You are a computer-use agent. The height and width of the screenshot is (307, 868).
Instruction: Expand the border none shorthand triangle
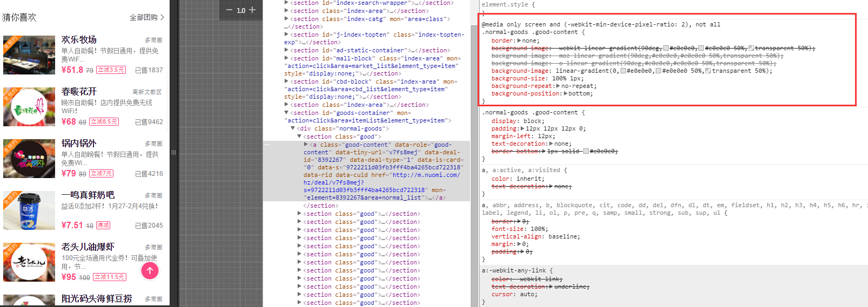click(x=520, y=40)
